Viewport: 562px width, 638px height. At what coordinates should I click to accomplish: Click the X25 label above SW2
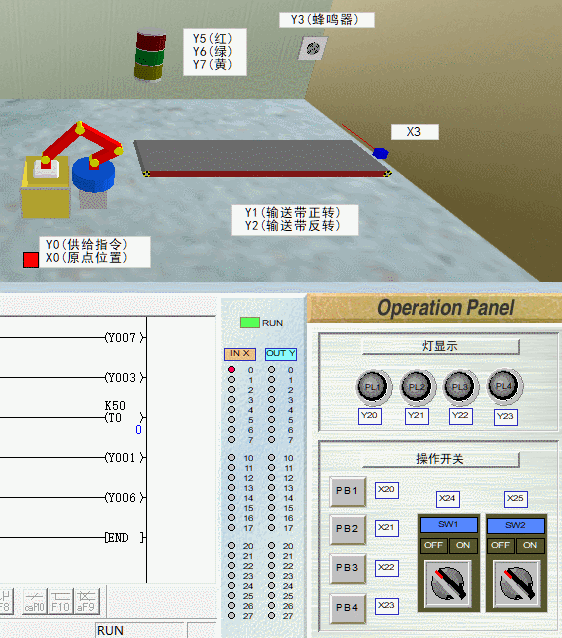[x=516, y=499]
